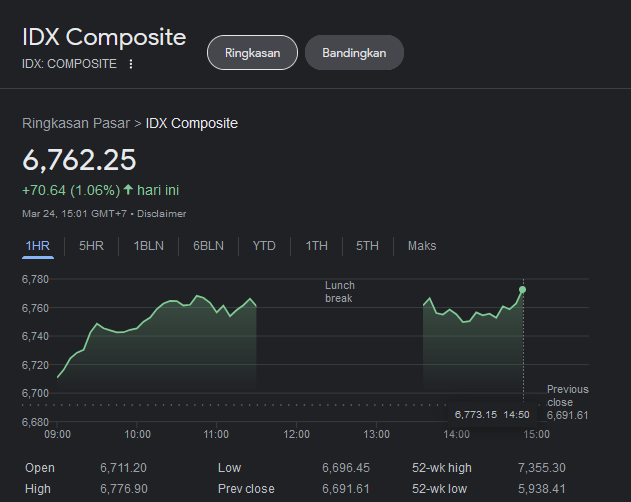Viewport: 631px width, 502px height.
Task: Click the +70.64 (1.06%) change text
Action: pos(71,190)
